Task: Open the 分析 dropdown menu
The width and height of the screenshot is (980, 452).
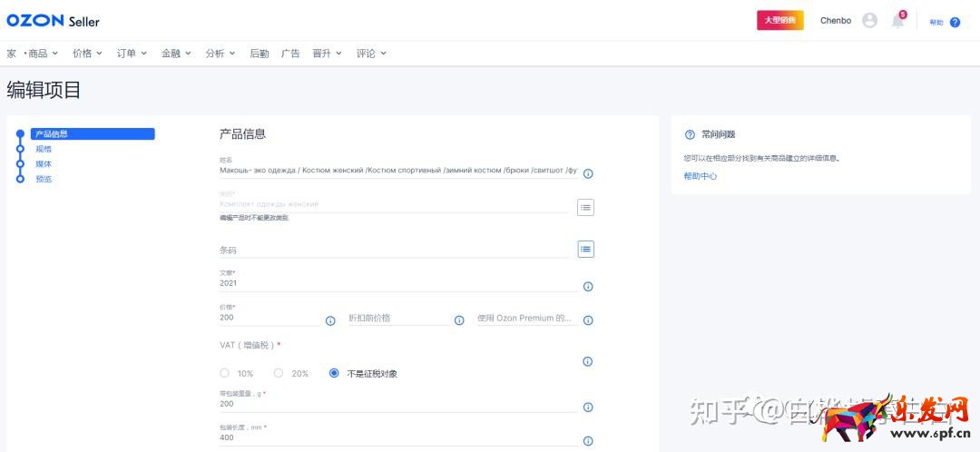Action: pos(220,54)
